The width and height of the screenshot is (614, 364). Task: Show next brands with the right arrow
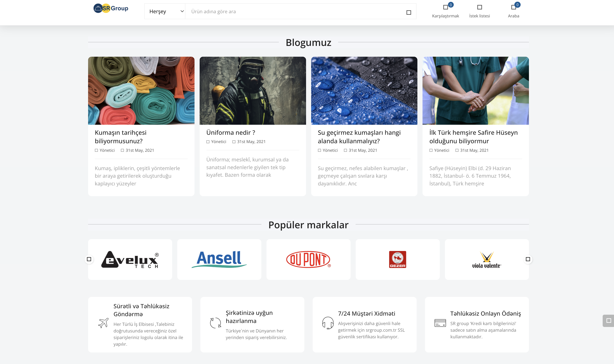(x=528, y=259)
